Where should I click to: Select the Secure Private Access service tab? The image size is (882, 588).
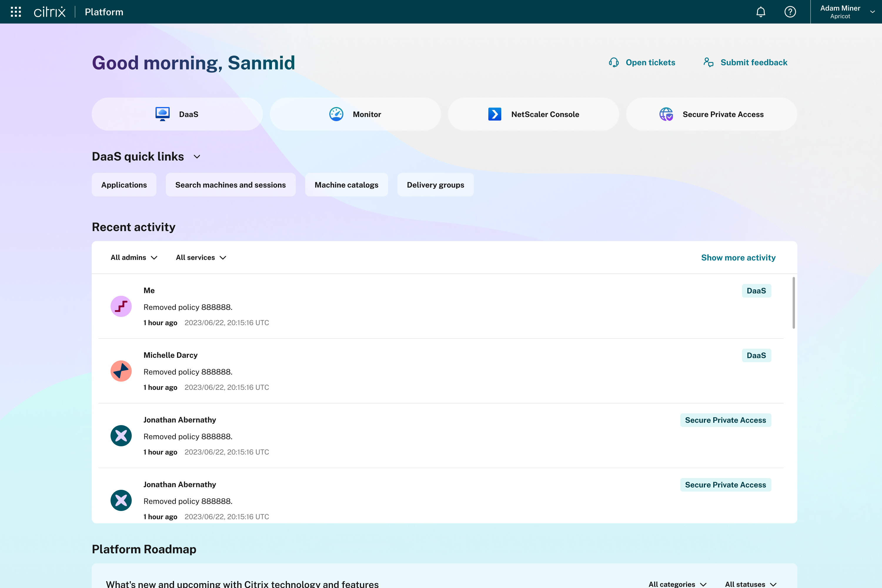tap(711, 114)
